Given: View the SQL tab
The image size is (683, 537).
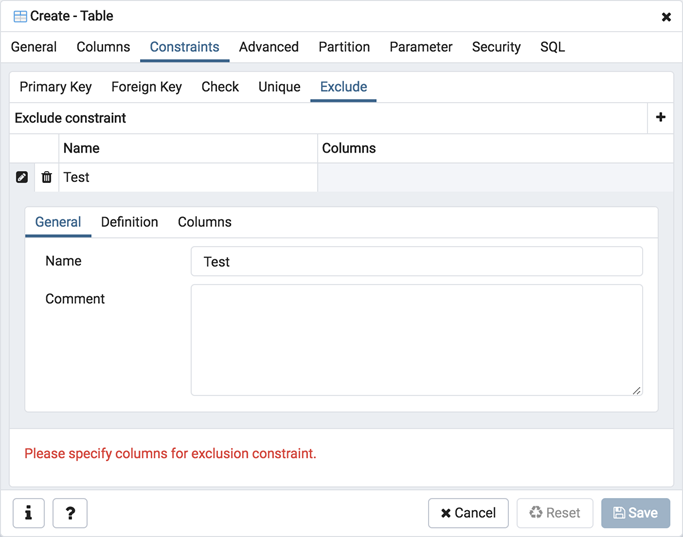Looking at the screenshot, I should point(552,47).
